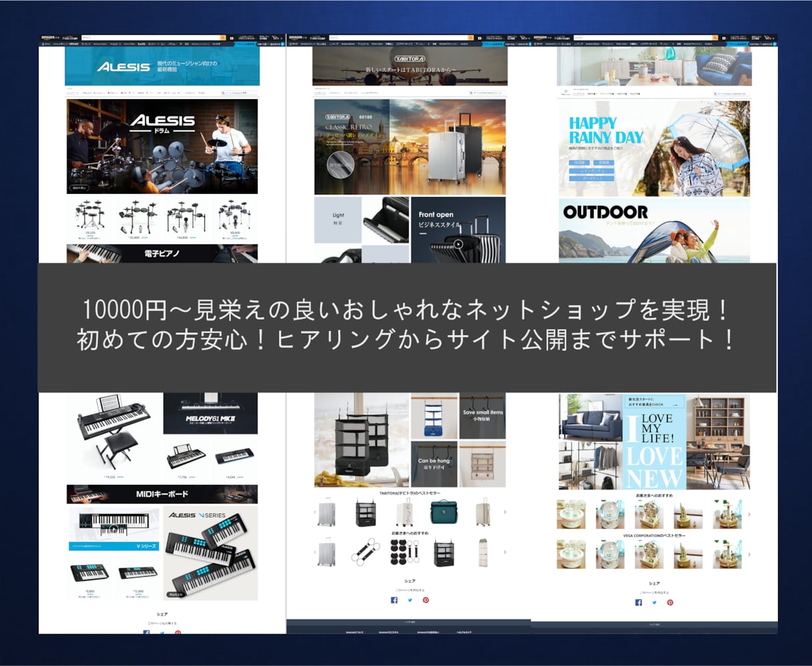Advance the TABITORA bestseller carousel forward
The height and width of the screenshot is (666, 812).
point(505,512)
